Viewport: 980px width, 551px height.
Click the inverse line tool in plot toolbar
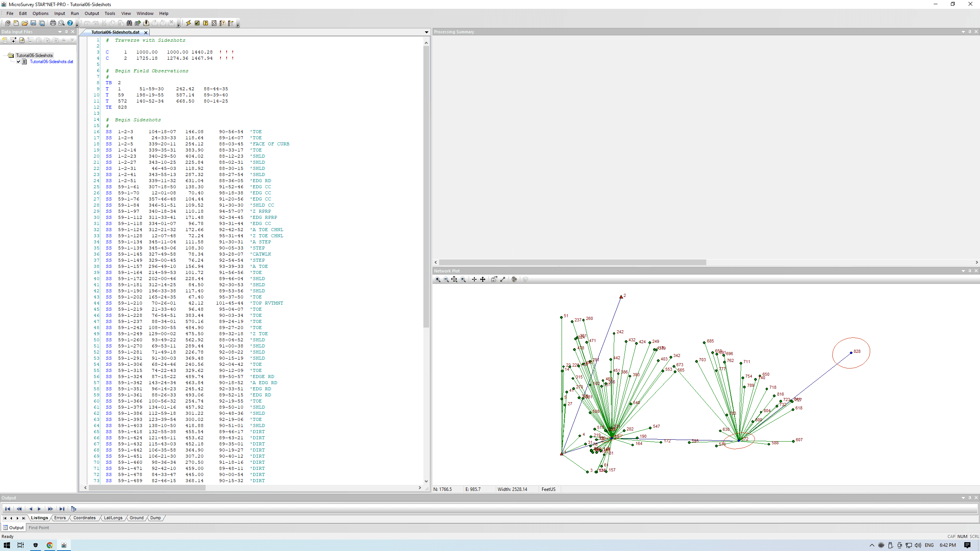pos(503,280)
